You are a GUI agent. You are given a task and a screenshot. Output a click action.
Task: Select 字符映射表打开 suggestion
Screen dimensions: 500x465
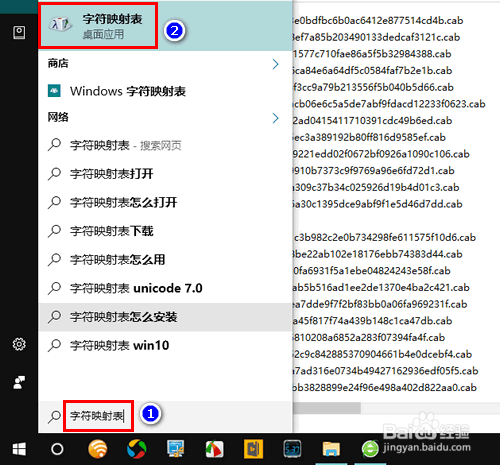165,174
